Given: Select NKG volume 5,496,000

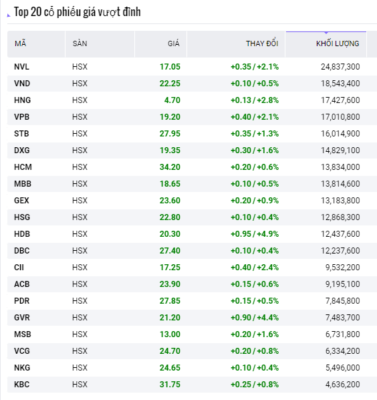Looking at the screenshot, I should (343, 368).
